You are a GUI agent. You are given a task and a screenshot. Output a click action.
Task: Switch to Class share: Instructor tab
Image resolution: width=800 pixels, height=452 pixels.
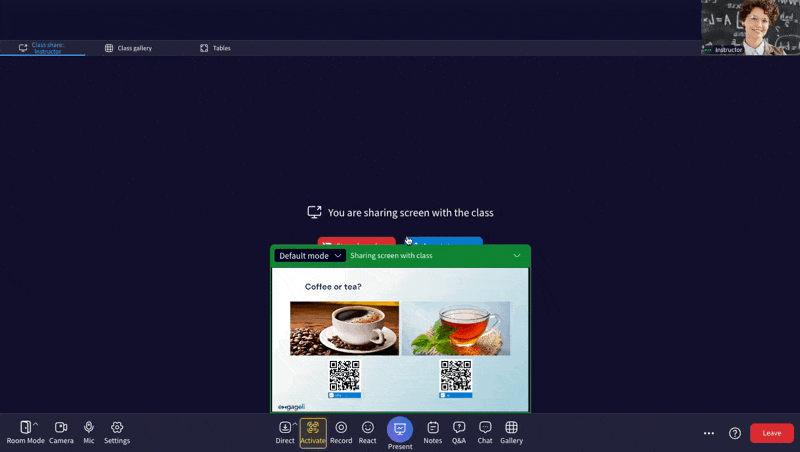(42, 48)
